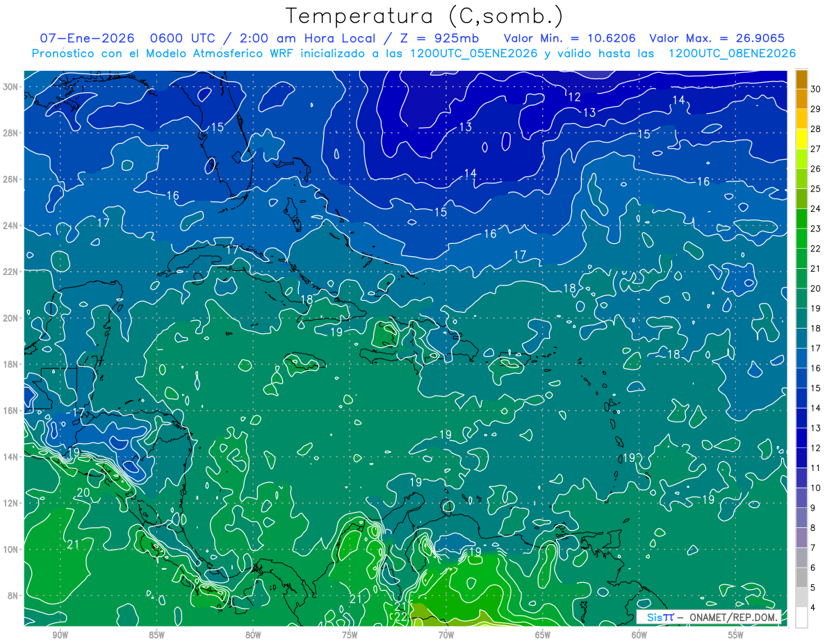The height and width of the screenshot is (644, 834).
Task: Click the "85W" longitude axis label
Action: tap(156, 635)
